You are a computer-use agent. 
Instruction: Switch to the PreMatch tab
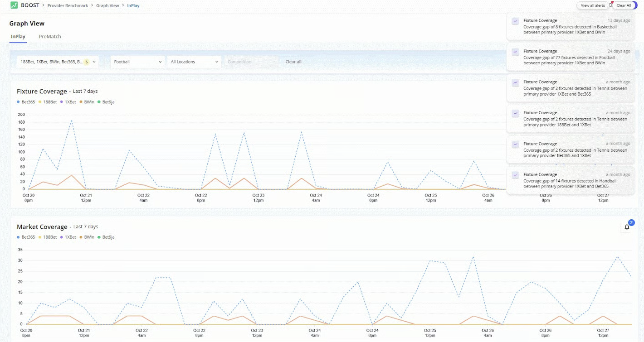click(50, 36)
